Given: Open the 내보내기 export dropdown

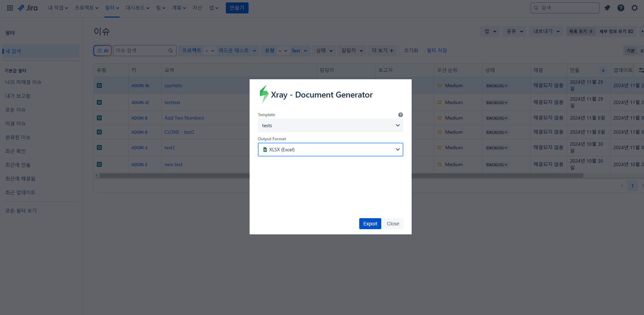Looking at the screenshot, I should tap(546, 31).
